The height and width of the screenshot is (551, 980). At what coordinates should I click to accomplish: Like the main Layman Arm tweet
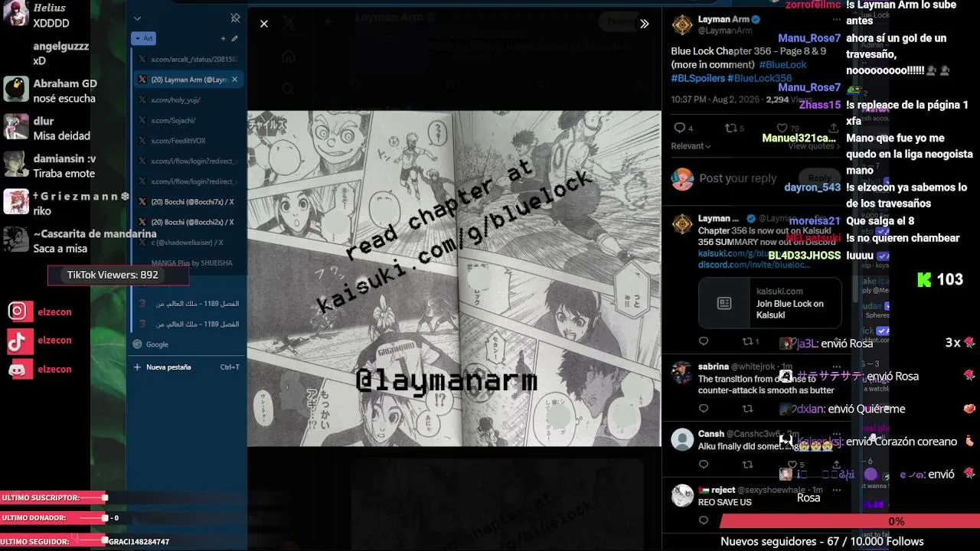[x=782, y=128]
